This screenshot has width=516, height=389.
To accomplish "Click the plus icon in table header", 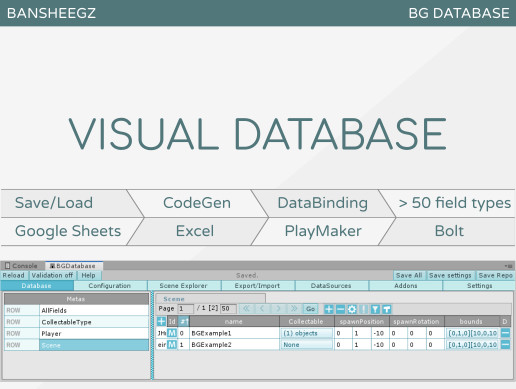I will 161,321.
